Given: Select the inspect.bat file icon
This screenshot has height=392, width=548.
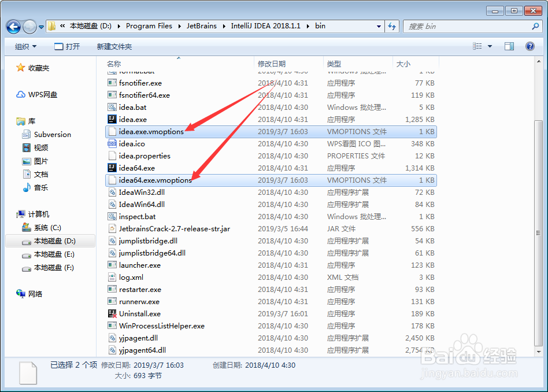Looking at the screenshot, I should tap(112, 216).
